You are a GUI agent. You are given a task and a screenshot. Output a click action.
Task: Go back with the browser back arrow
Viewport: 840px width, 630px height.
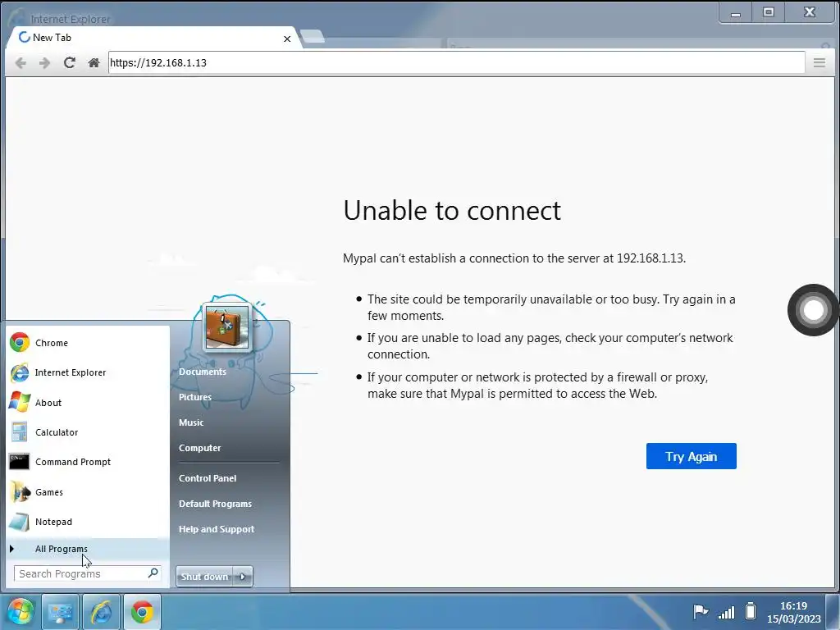[x=21, y=63]
